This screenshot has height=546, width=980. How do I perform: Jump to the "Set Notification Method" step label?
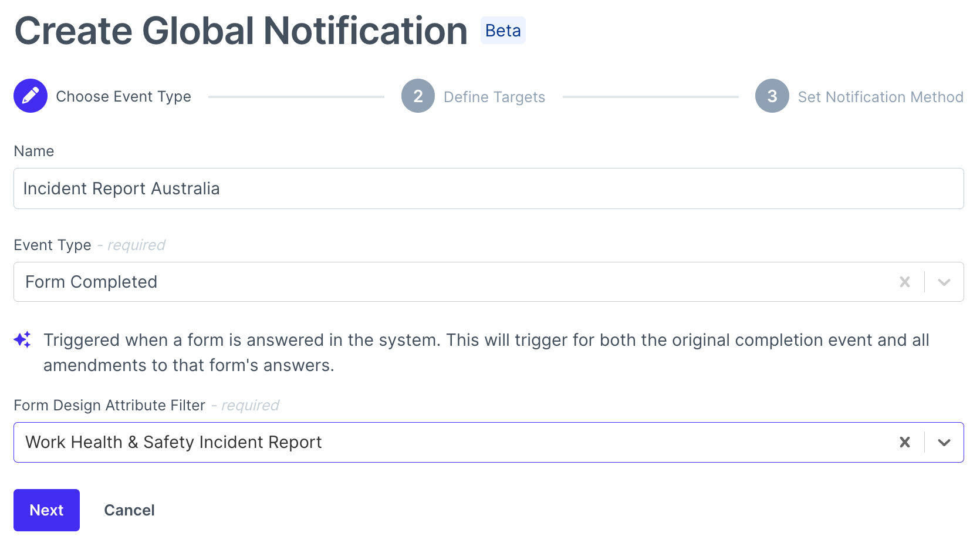880,97
